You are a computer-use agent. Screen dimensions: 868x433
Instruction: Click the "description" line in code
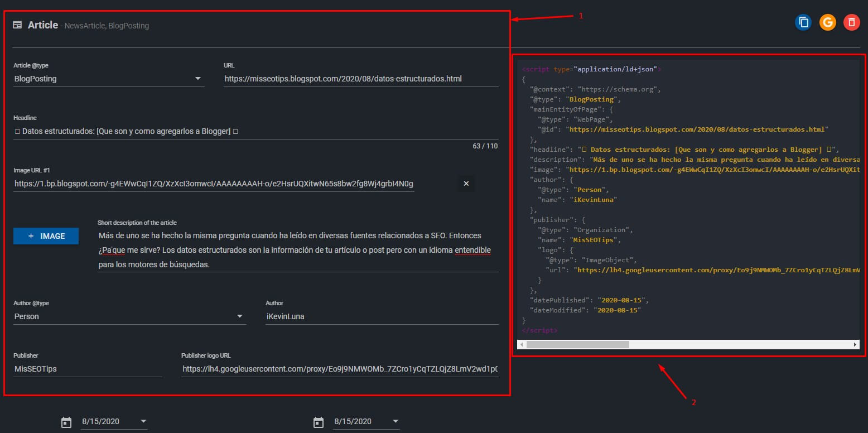(695, 160)
